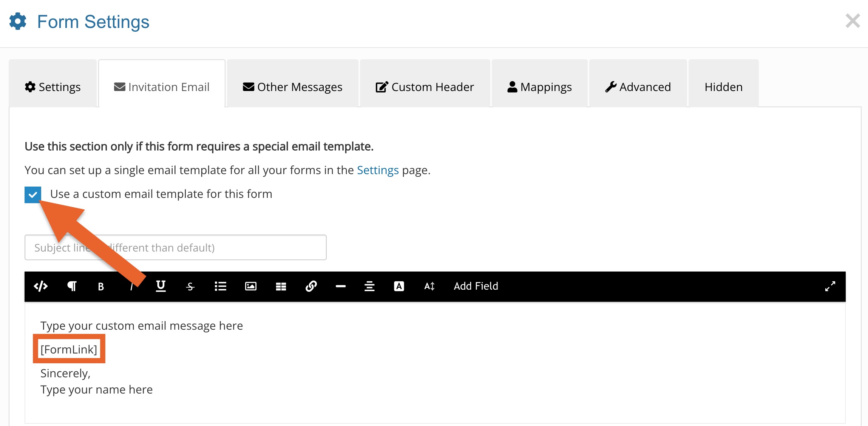The height and width of the screenshot is (426, 868).
Task: Switch to Other Messages tab
Action: click(x=292, y=87)
